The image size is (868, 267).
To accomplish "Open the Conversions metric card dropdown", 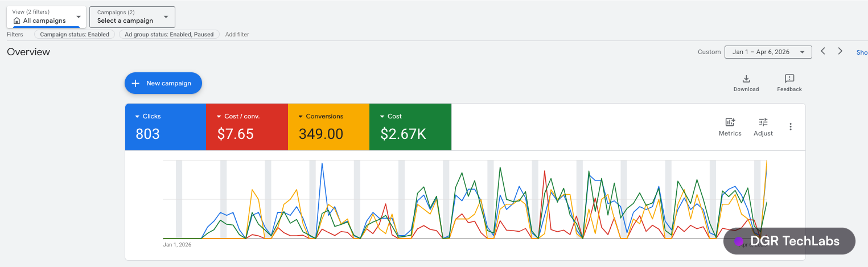I will point(321,116).
